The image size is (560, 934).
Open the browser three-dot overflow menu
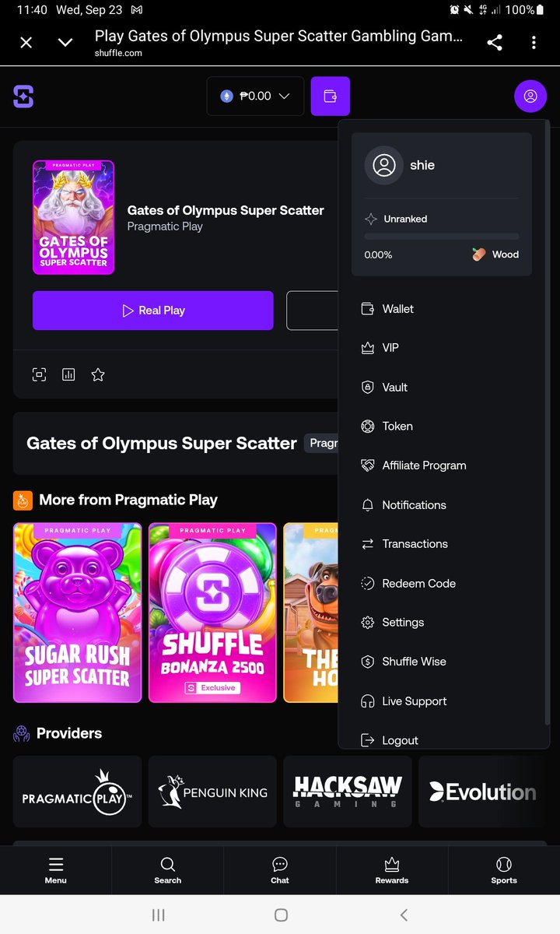click(534, 43)
